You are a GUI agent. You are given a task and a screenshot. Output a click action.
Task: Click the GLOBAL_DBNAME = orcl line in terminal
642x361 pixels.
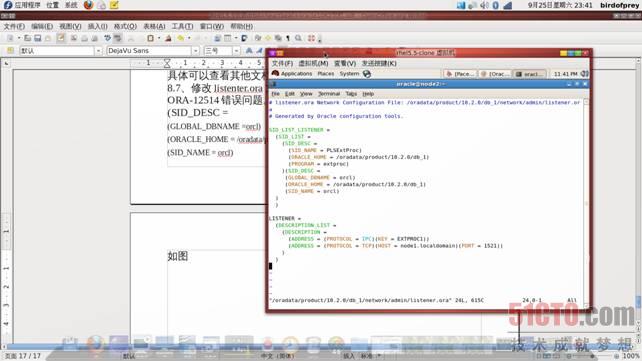pos(320,178)
